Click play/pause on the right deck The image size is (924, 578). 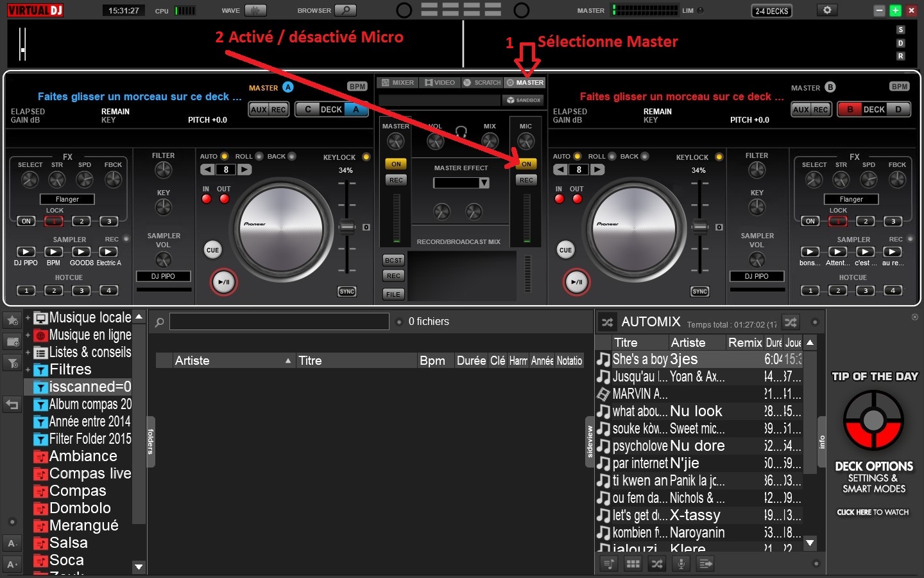point(577,282)
